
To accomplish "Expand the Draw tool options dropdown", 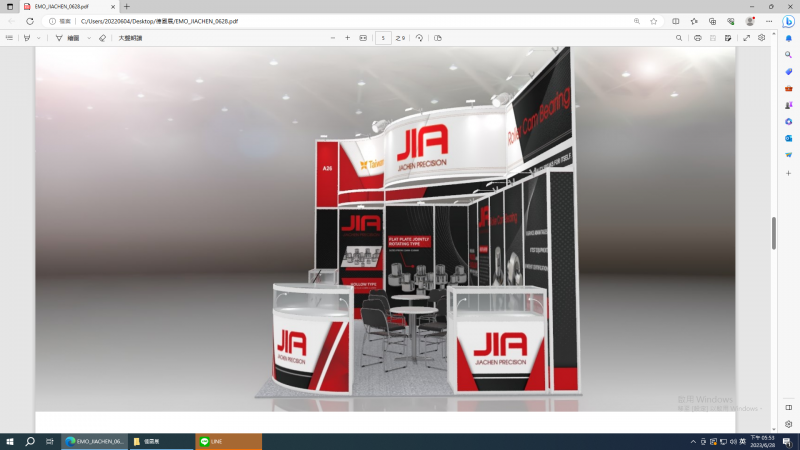I will (89, 38).
